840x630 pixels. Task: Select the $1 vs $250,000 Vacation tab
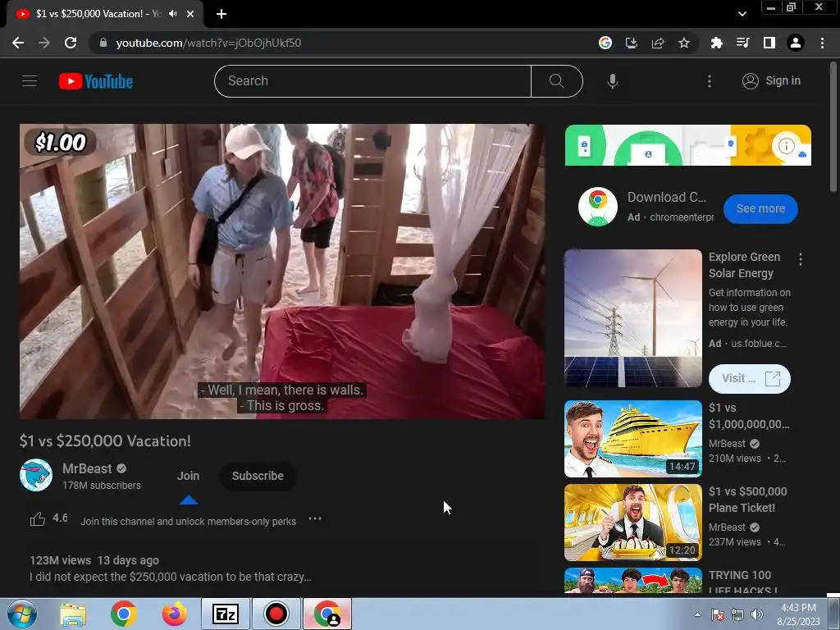(x=97, y=14)
